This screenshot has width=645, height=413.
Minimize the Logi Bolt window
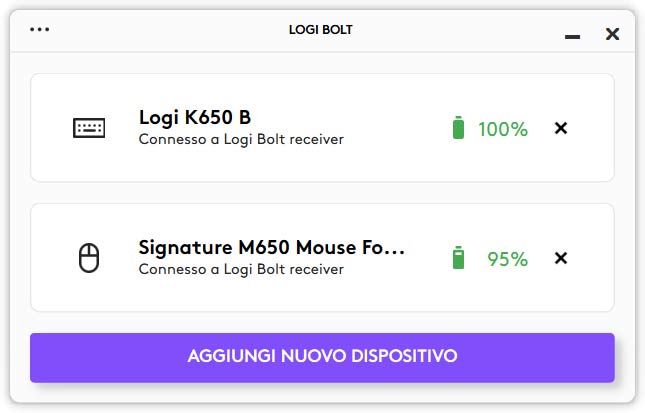(x=572, y=35)
